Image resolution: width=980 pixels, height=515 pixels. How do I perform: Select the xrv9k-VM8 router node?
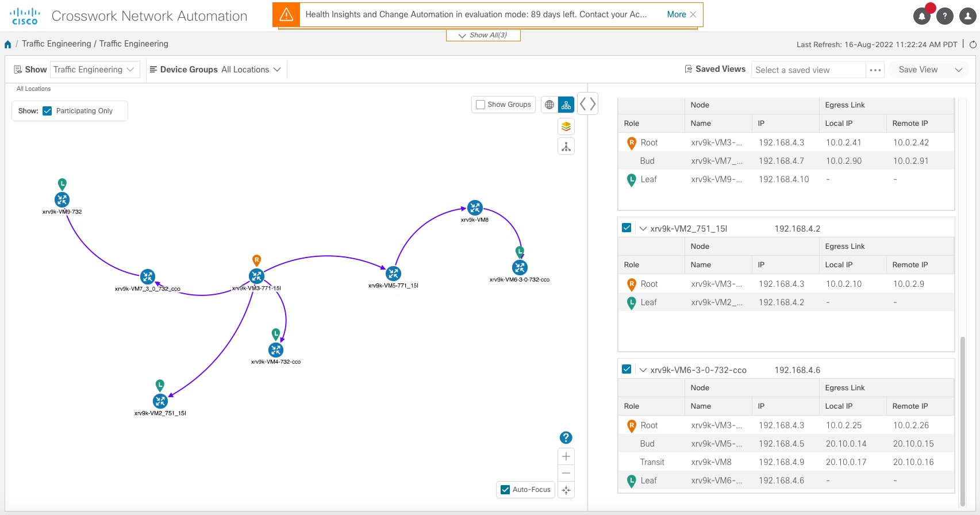point(475,207)
